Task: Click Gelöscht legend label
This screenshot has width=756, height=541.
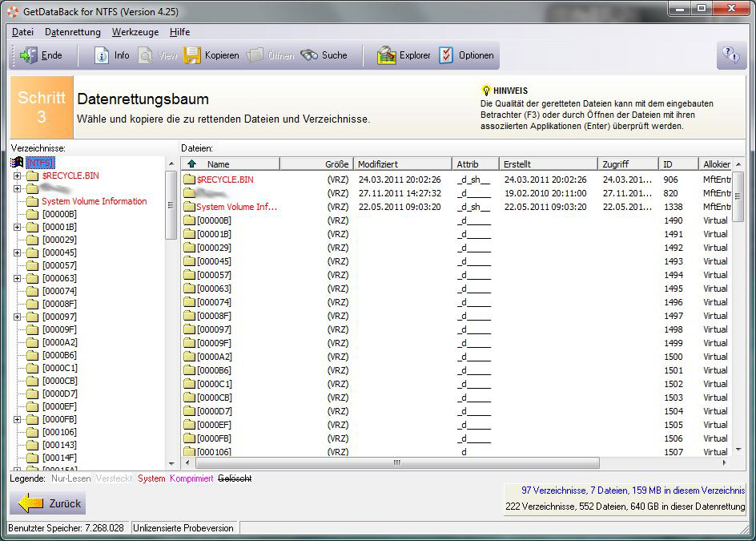Action: click(235, 478)
